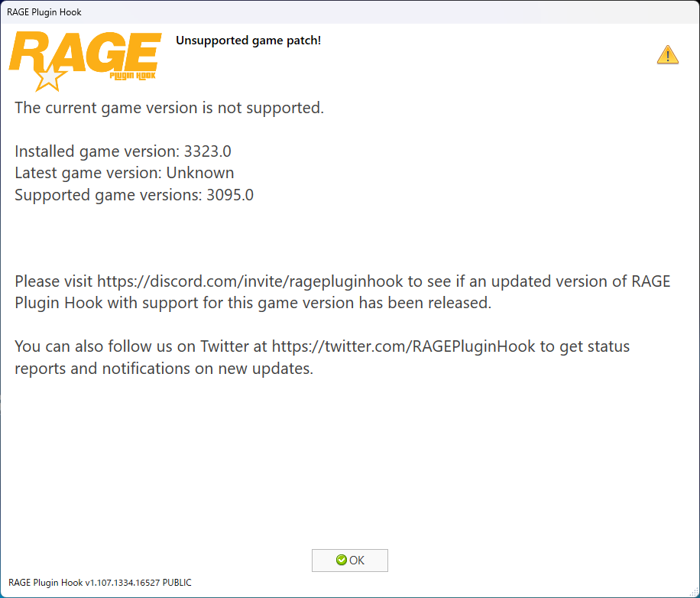Click the RAGE Plugin Hook logo
700x598 pixels.
pyautogui.click(x=85, y=60)
